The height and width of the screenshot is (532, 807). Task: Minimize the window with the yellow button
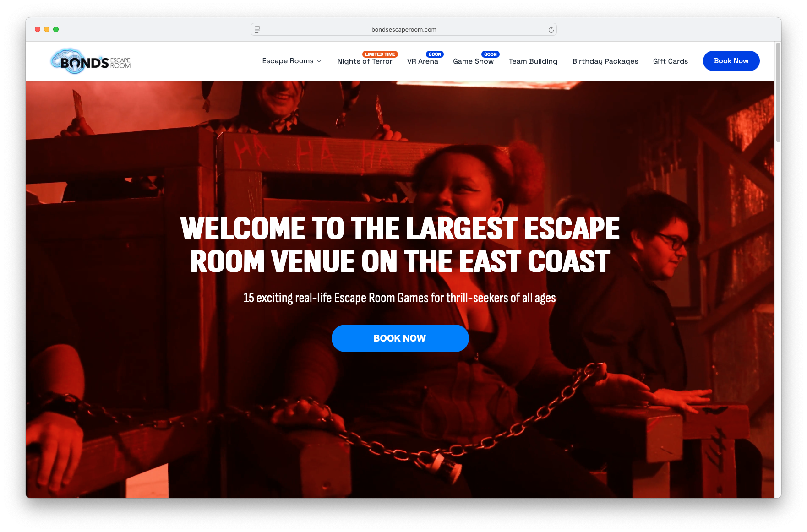pyautogui.click(x=47, y=29)
